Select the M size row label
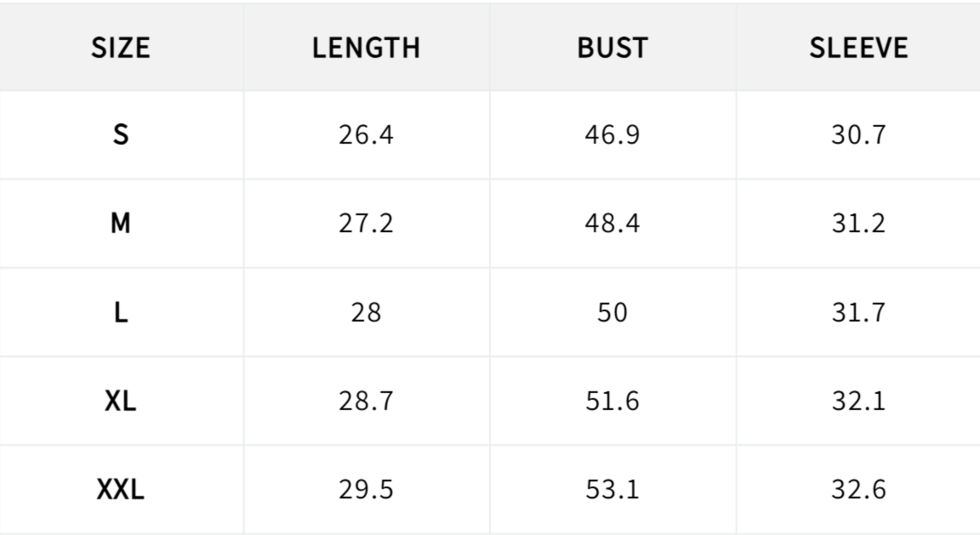The height and width of the screenshot is (535, 980). point(121,225)
